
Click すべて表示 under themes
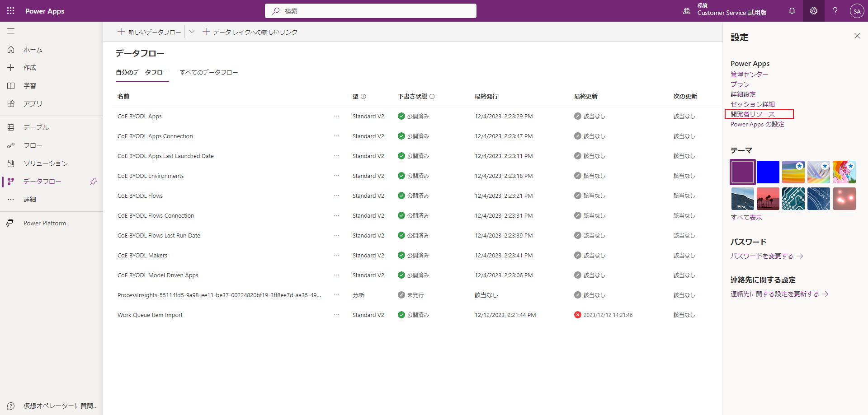pos(746,218)
